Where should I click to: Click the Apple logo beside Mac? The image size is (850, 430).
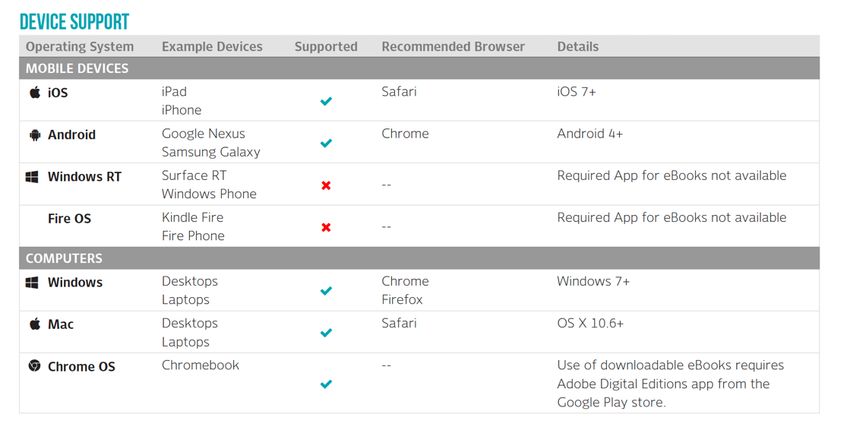[35, 324]
